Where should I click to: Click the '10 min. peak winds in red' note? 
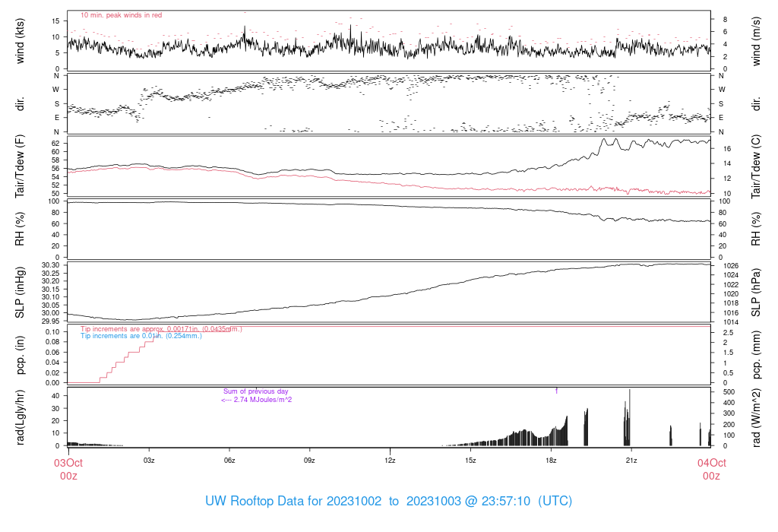click(121, 15)
